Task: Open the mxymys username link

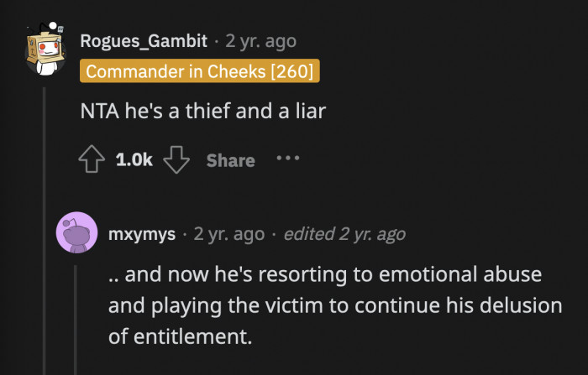Action: pos(142,234)
